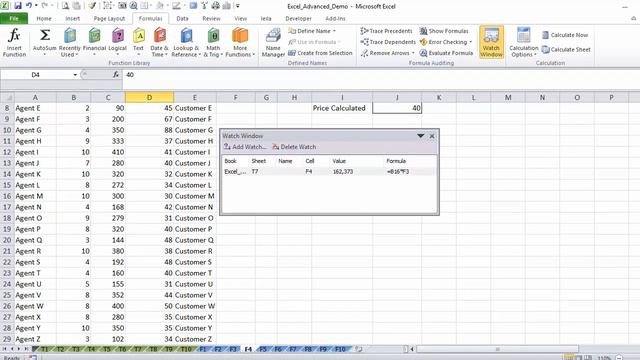
Task: Select the Agent Z cell
Action: 35,339
